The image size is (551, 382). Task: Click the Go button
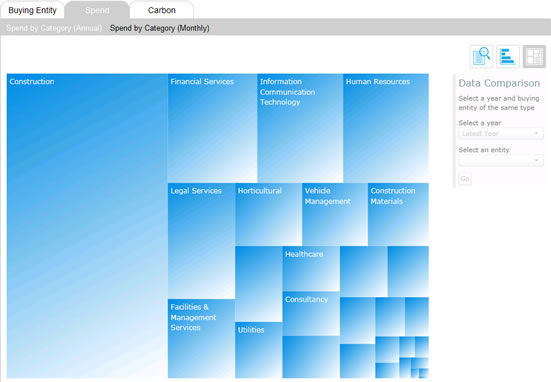pyautogui.click(x=465, y=179)
